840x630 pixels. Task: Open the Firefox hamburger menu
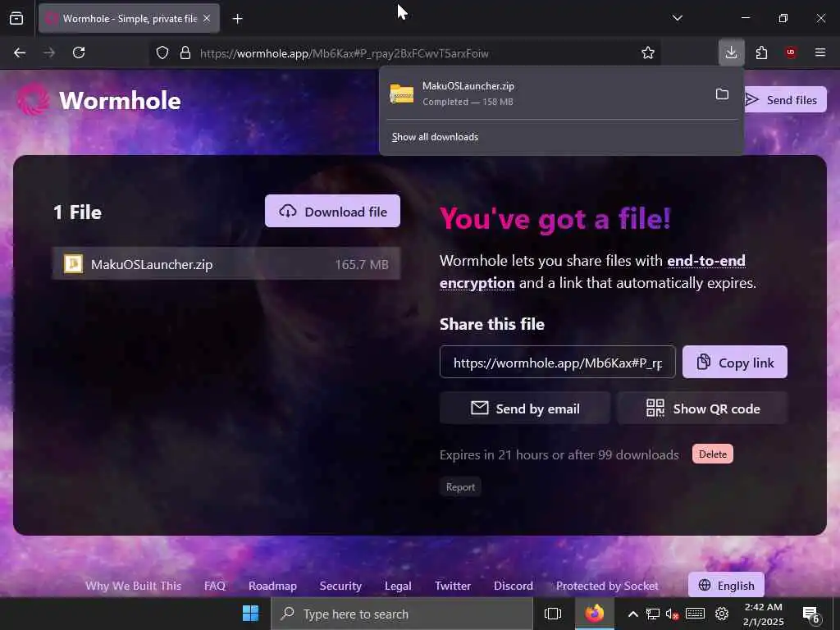[820, 52]
